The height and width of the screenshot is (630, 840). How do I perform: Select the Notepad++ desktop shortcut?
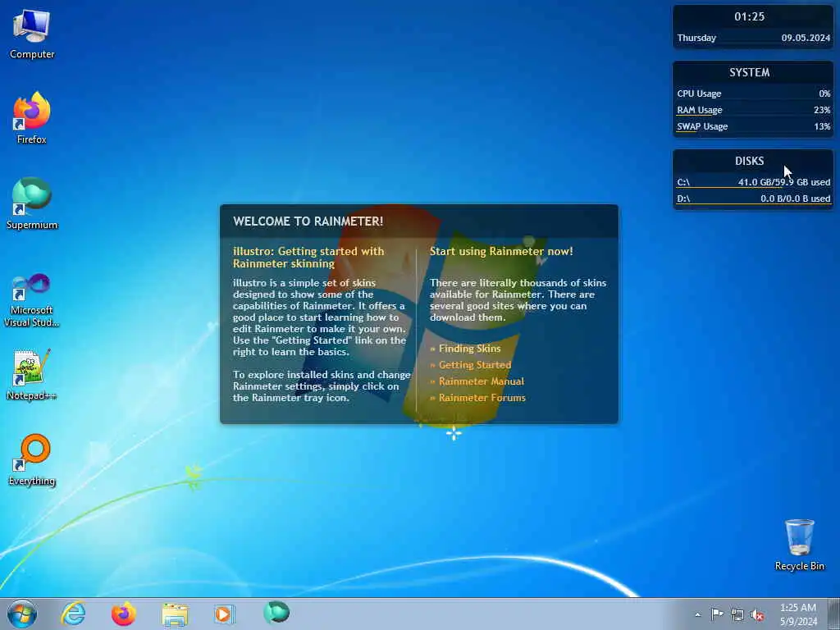coord(32,374)
